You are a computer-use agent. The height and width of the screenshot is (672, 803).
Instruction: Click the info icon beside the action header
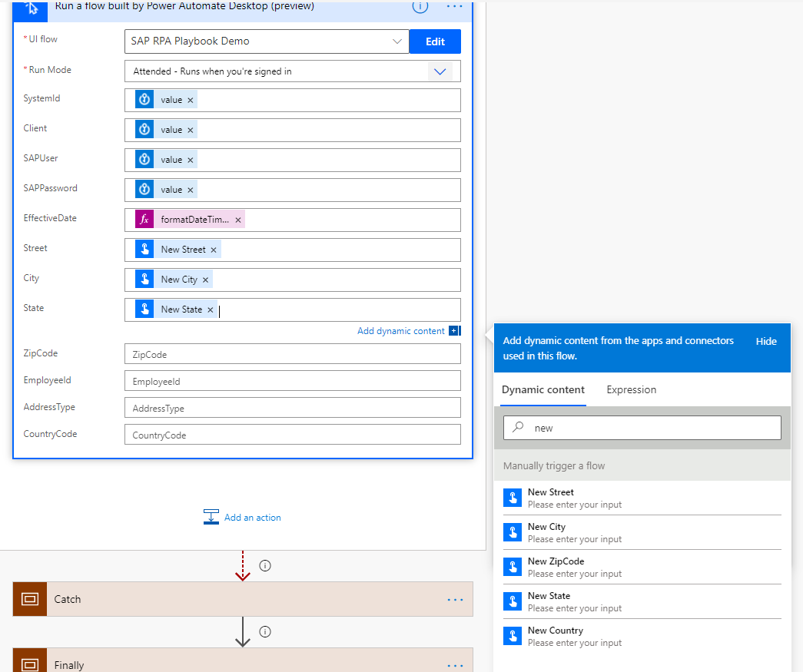coord(420,7)
